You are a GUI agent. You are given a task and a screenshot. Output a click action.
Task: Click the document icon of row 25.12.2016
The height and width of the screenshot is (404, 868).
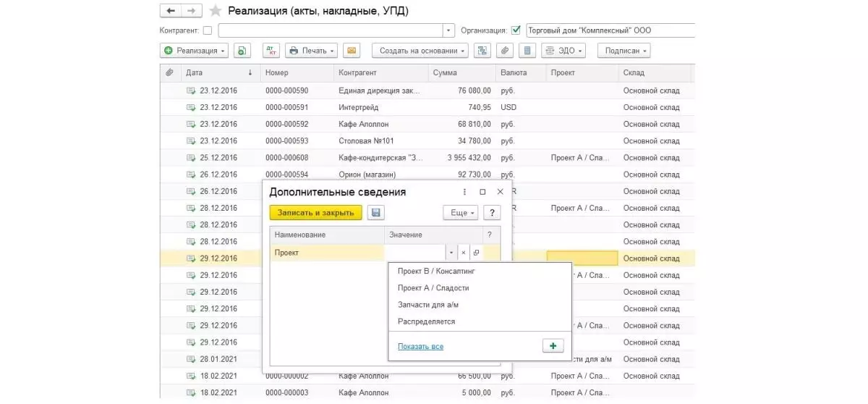click(x=191, y=158)
